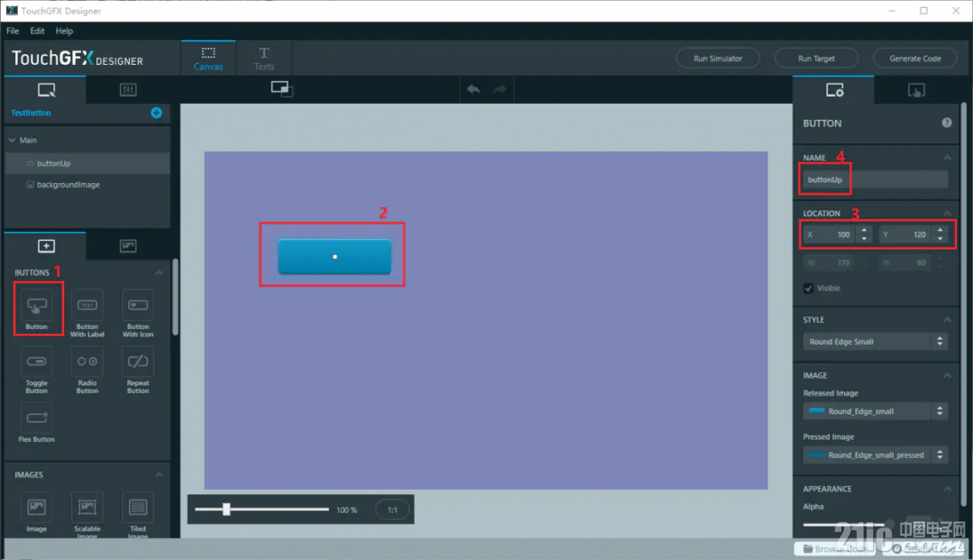Decrease the X location value
Image resolution: width=973 pixels, height=560 pixels.
tap(864, 239)
